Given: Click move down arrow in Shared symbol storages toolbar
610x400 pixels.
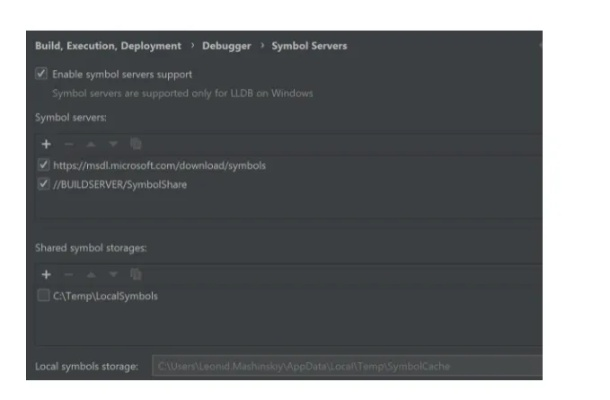Looking at the screenshot, I should 113,274.
